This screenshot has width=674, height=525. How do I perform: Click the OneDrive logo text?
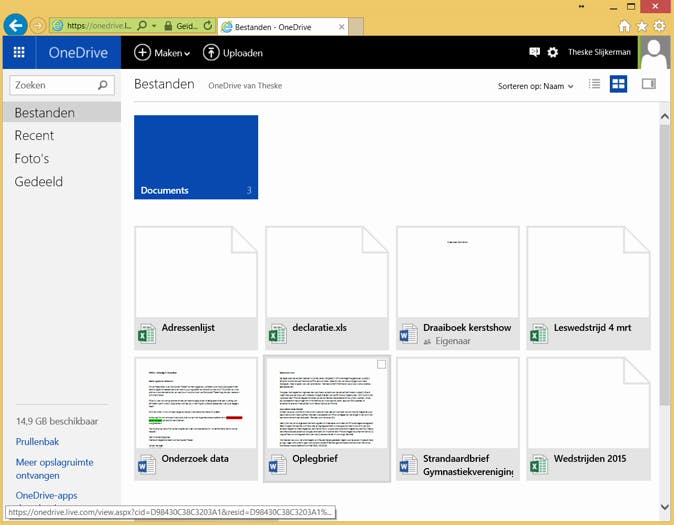pos(78,52)
